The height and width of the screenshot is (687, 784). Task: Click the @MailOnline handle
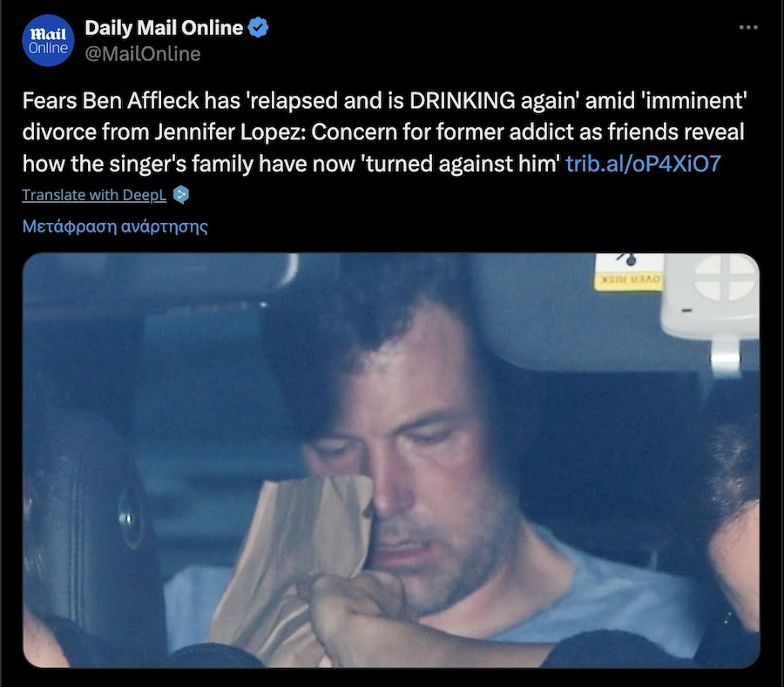tap(143, 54)
